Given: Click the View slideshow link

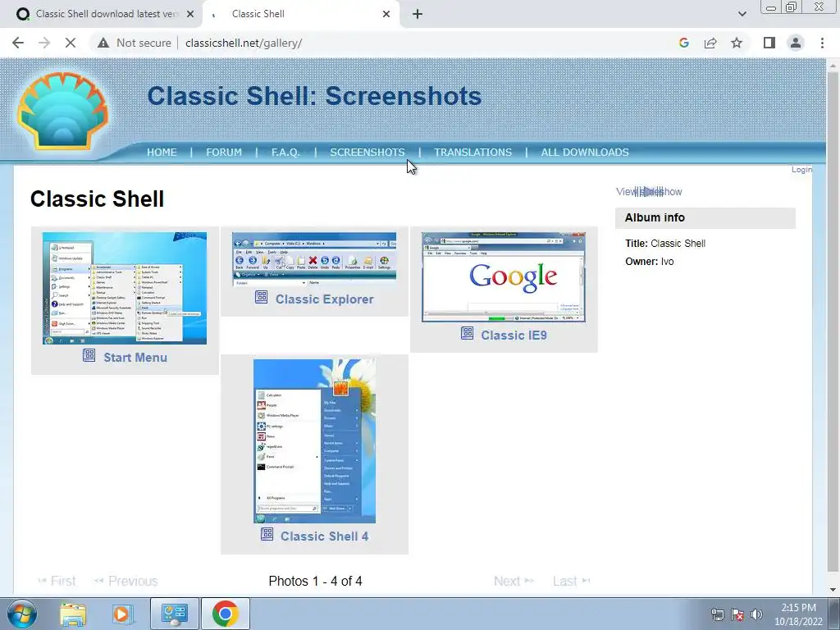Looking at the screenshot, I should pos(649,192).
